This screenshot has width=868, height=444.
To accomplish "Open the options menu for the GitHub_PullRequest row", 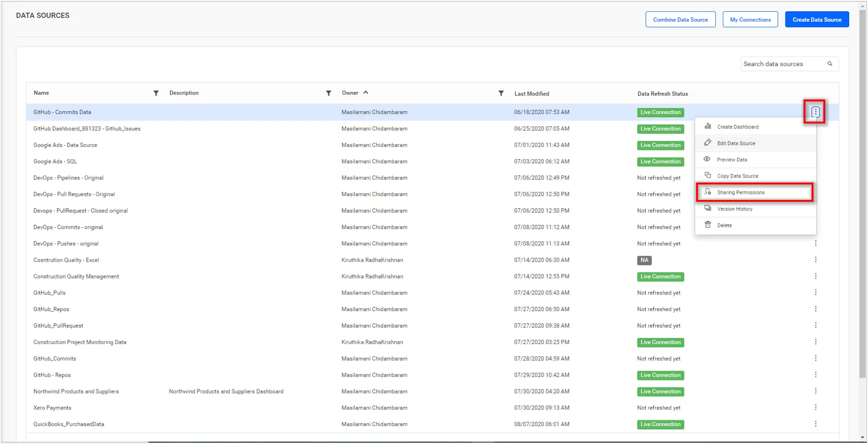I will coord(815,326).
